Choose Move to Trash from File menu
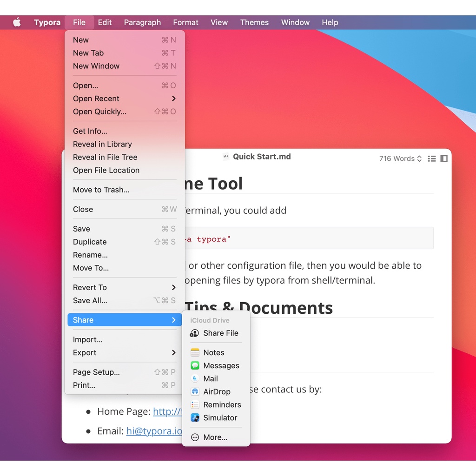The height and width of the screenshot is (476, 476). point(101,190)
